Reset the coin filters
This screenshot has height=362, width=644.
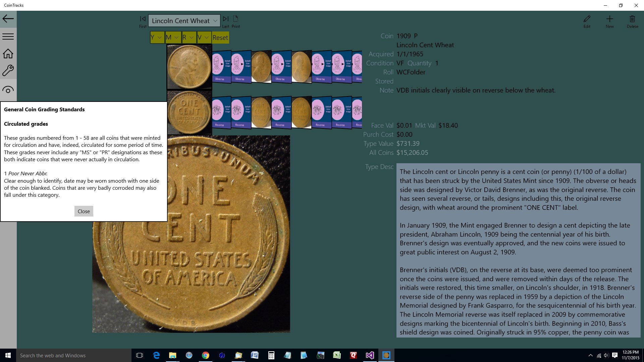tap(220, 37)
